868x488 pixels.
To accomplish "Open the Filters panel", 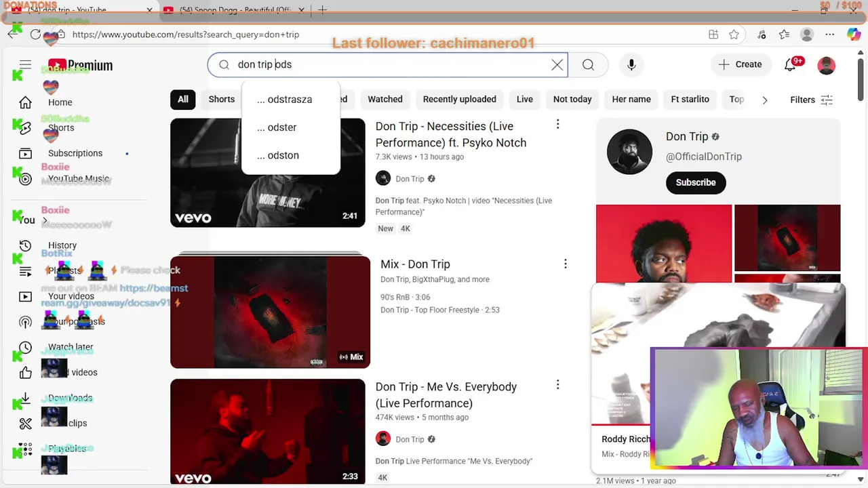I will (811, 100).
